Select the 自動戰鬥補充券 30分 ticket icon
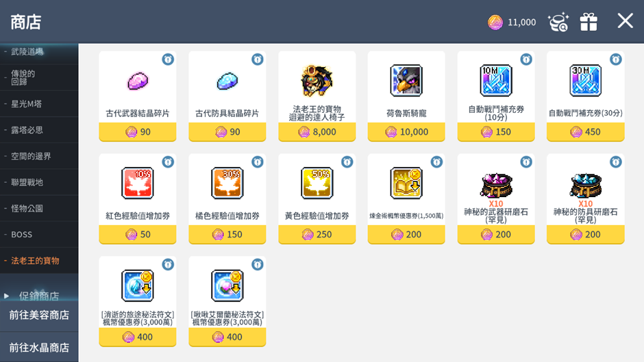644x362 pixels. point(585,81)
